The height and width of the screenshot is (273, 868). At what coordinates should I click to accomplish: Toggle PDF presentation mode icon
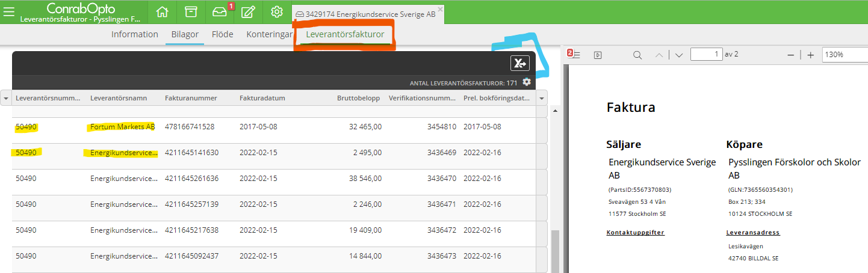(597, 55)
